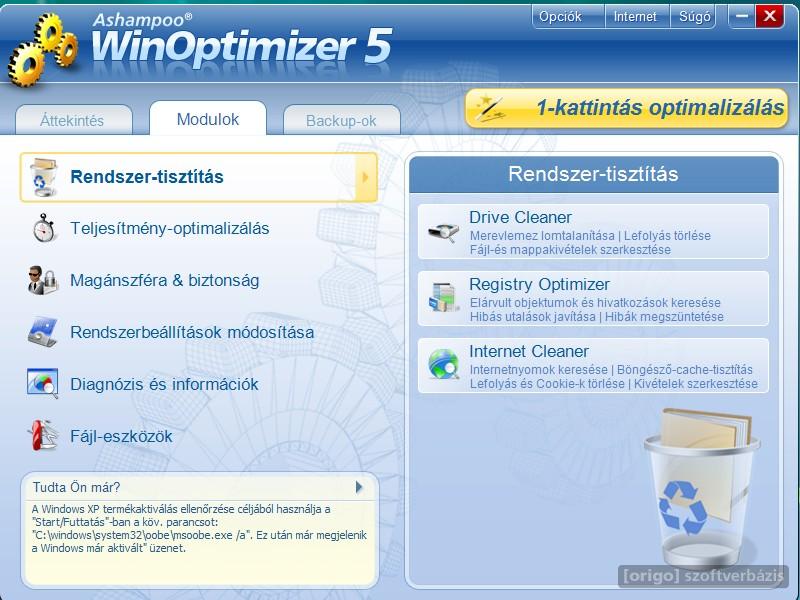
Task: Open Teljesítmény-optimalizálás module
Action: coord(169,228)
